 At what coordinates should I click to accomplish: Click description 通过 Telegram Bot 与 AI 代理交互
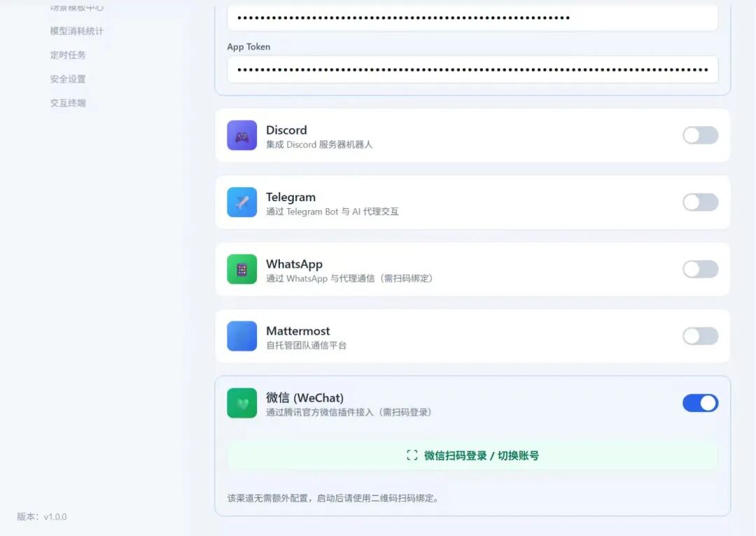pos(332,212)
